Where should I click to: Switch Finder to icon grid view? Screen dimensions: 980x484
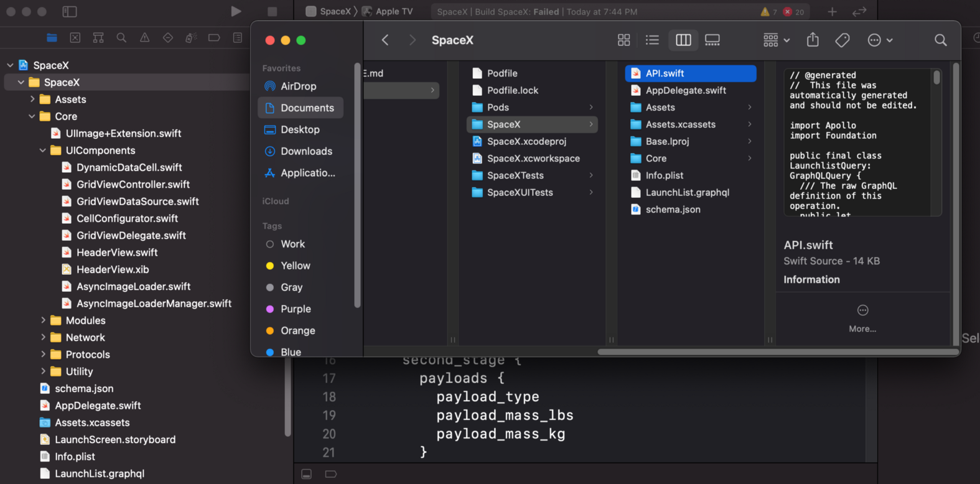[x=623, y=40]
